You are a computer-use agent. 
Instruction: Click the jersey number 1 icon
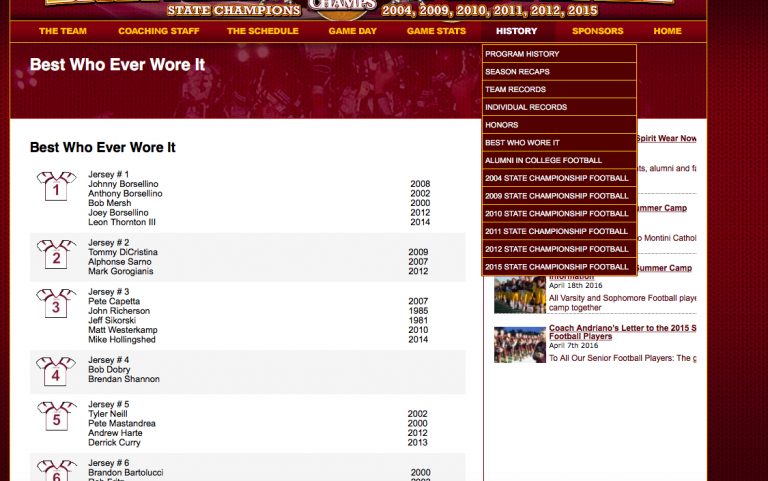(x=56, y=187)
